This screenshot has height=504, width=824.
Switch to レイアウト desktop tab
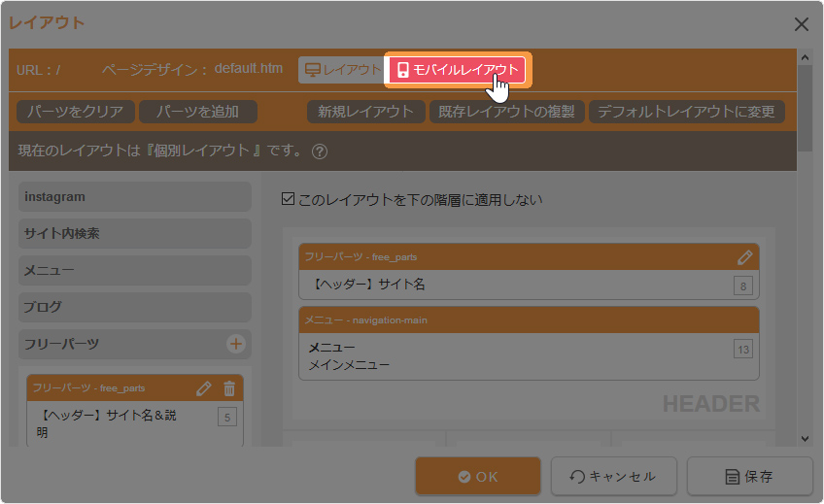click(342, 70)
